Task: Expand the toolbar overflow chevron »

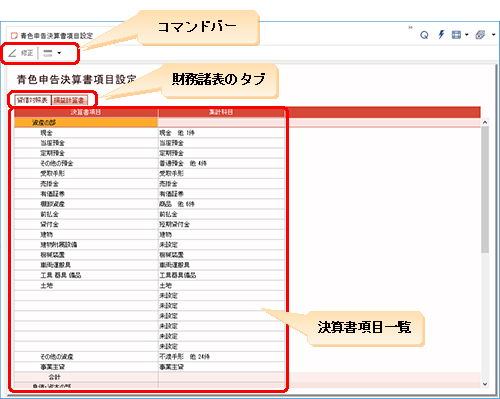Action: point(410,27)
